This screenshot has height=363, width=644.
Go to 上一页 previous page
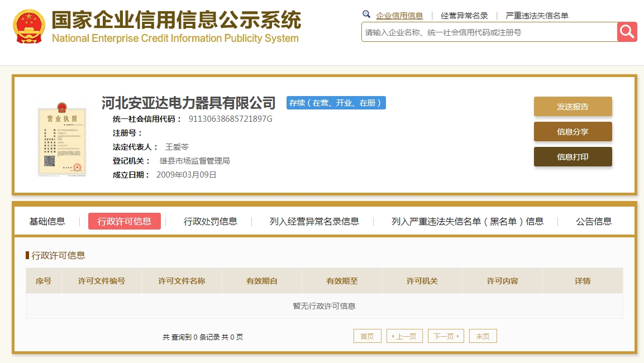pos(404,336)
